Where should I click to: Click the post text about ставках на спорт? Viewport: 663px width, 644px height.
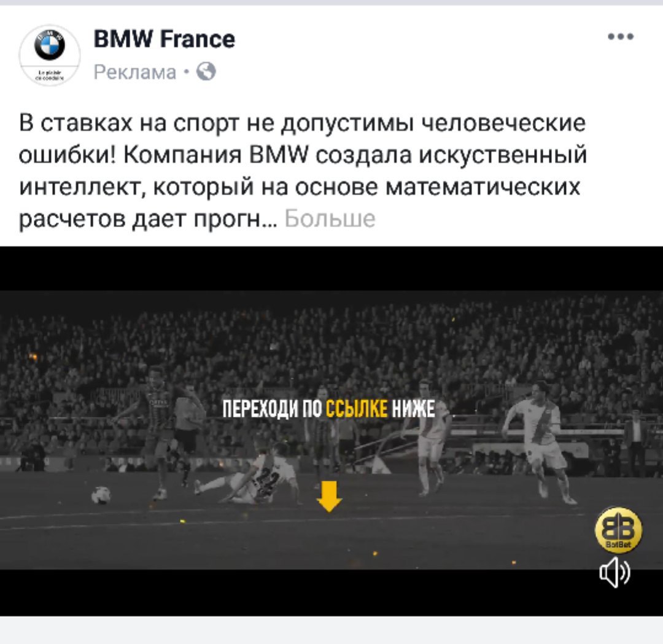(303, 171)
